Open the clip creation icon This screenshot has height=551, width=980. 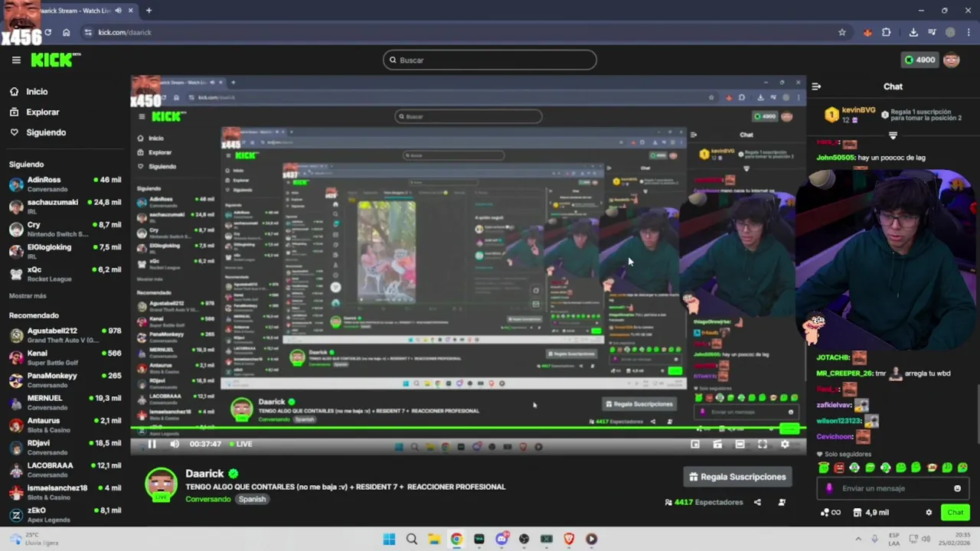pos(717,444)
